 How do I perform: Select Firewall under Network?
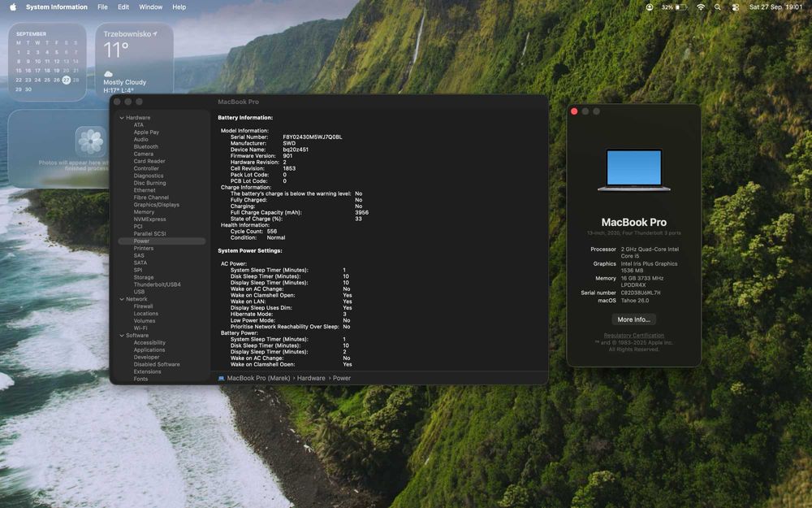(143, 306)
